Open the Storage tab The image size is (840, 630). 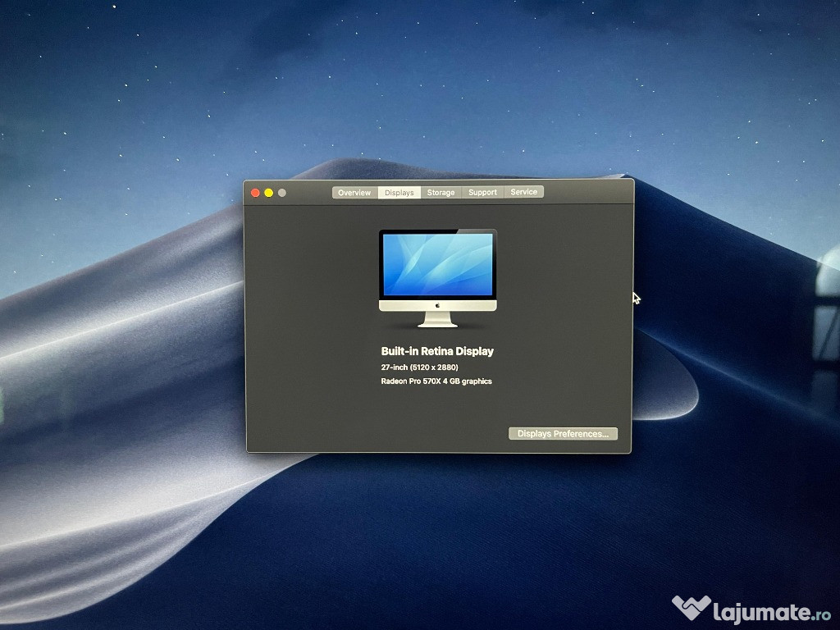click(441, 192)
